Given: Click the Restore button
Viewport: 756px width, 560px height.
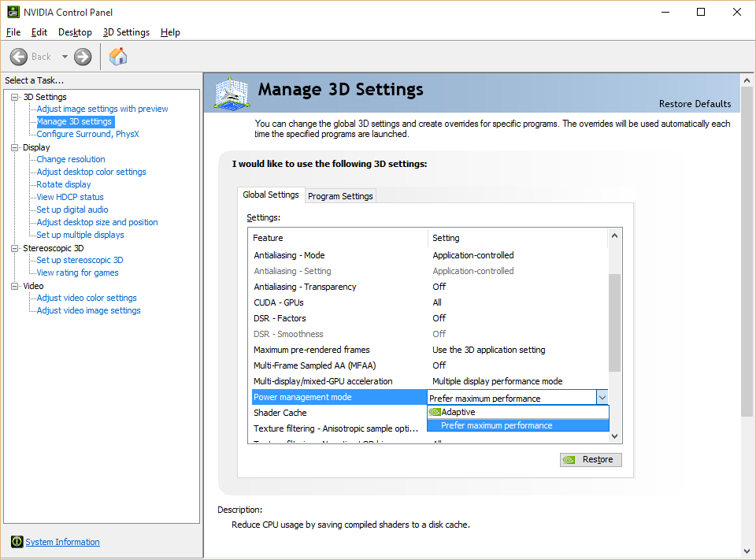Looking at the screenshot, I should [x=591, y=460].
